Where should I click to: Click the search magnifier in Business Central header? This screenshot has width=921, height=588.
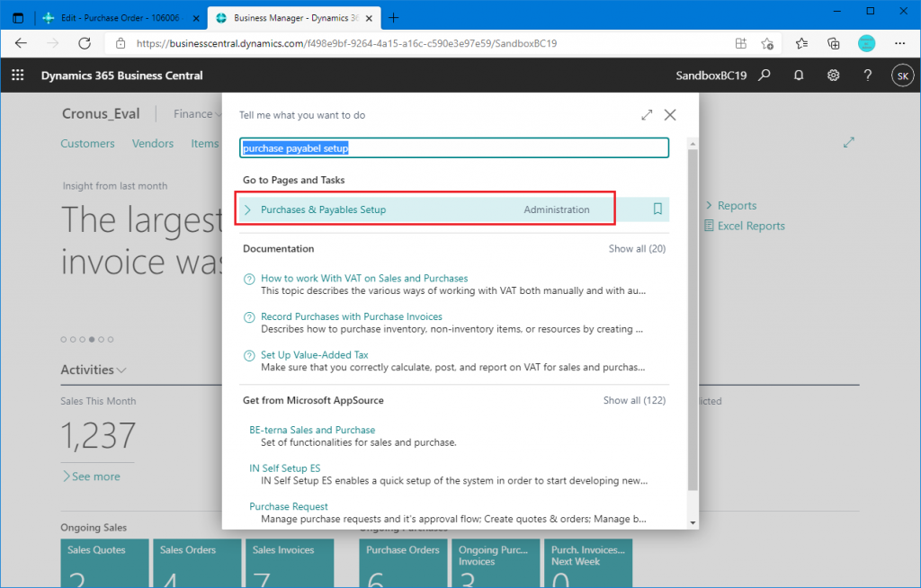coord(765,76)
